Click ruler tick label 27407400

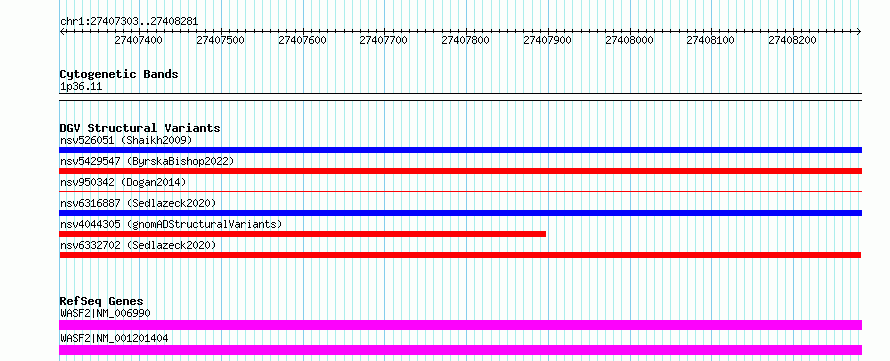tap(138, 40)
